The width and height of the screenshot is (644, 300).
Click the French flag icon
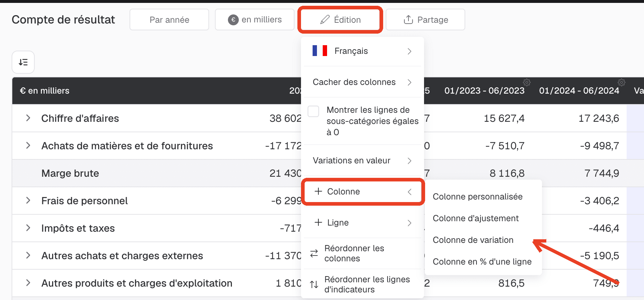[320, 51]
